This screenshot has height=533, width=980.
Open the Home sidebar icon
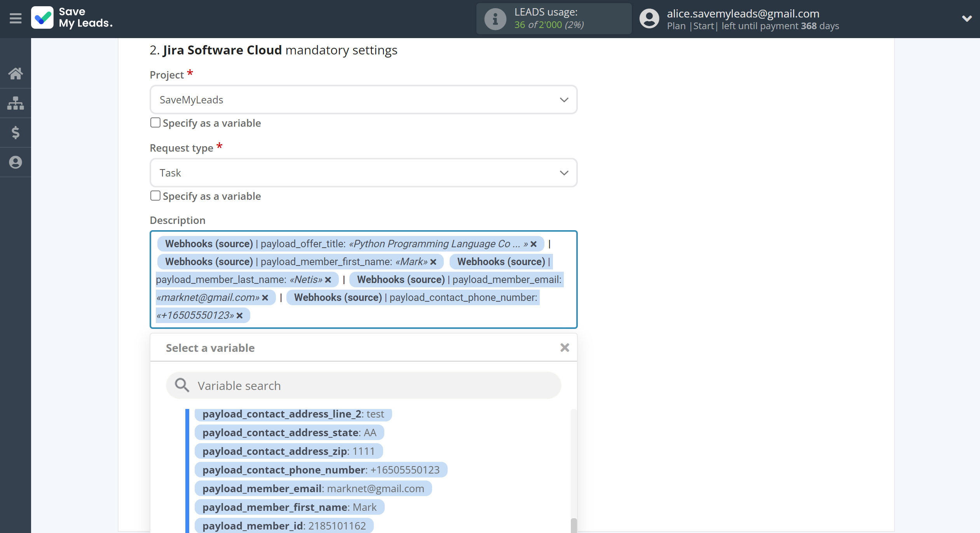16,73
